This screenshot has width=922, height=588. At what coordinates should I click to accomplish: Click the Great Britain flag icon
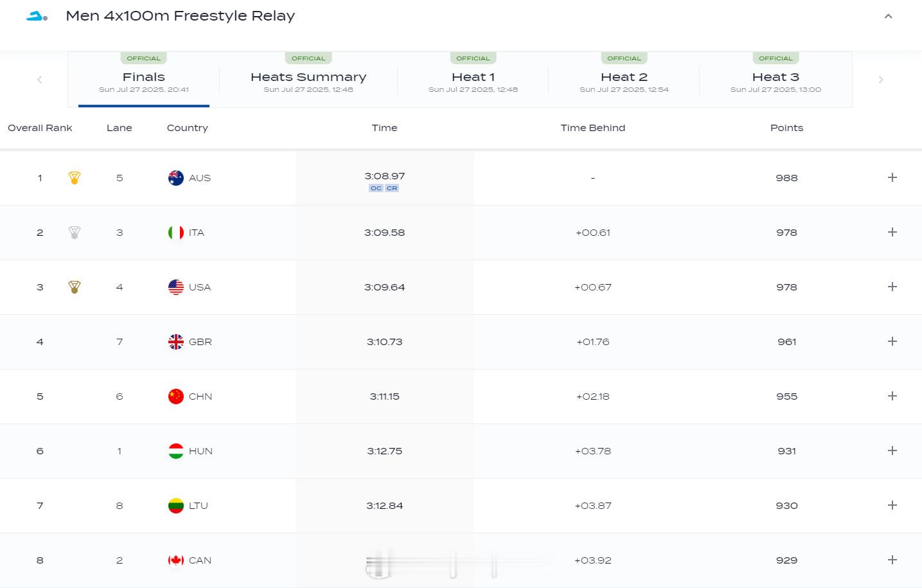click(175, 342)
